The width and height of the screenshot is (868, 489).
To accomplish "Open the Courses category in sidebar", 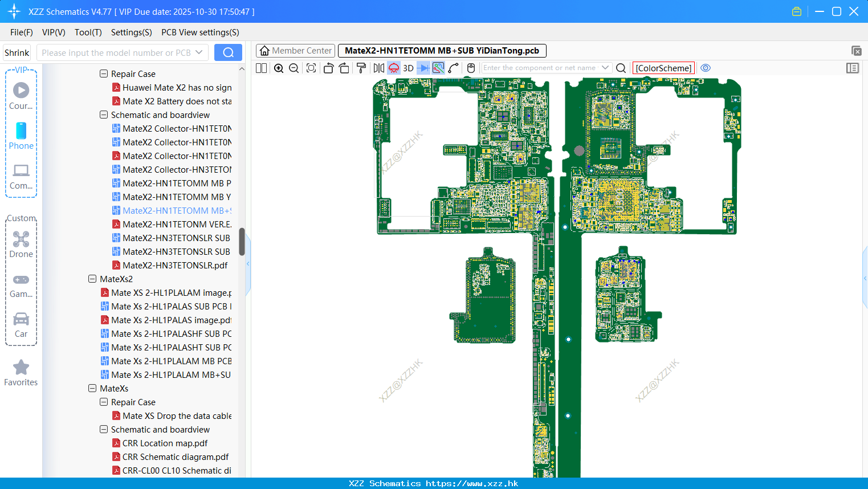I will [21, 96].
